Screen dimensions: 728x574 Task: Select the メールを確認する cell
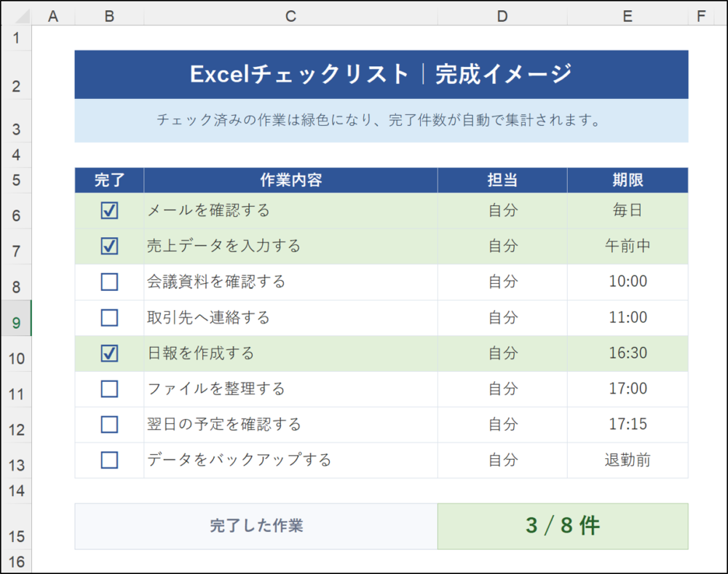tap(290, 211)
